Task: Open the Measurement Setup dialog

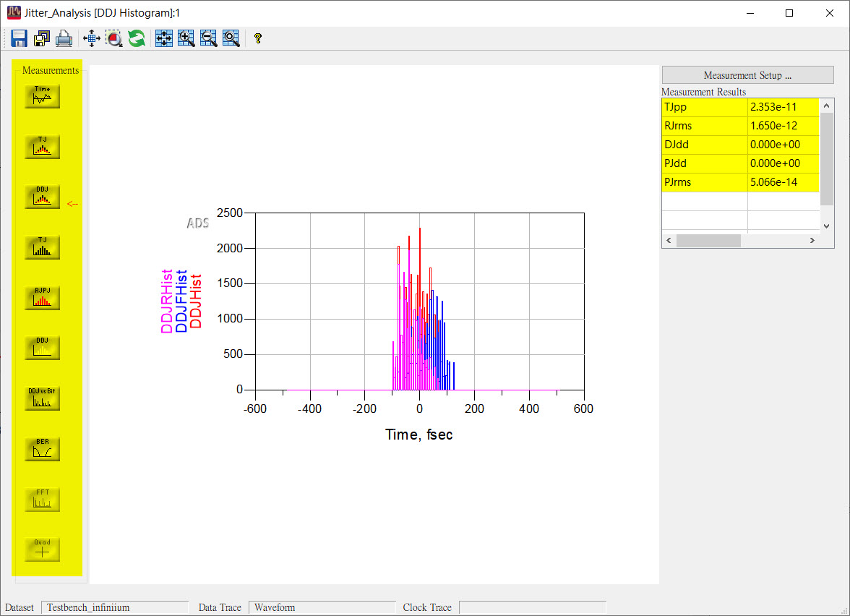Action: pyautogui.click(x=747, y=74)
